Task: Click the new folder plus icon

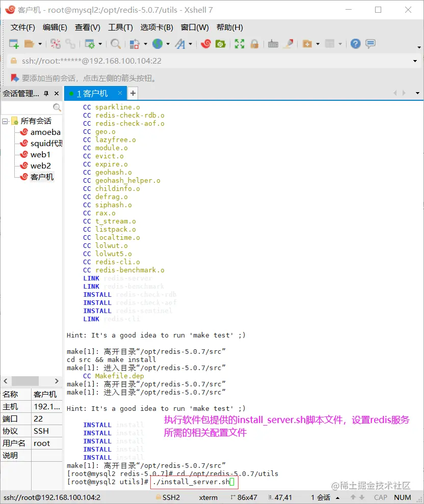Action: click(307, 44)
